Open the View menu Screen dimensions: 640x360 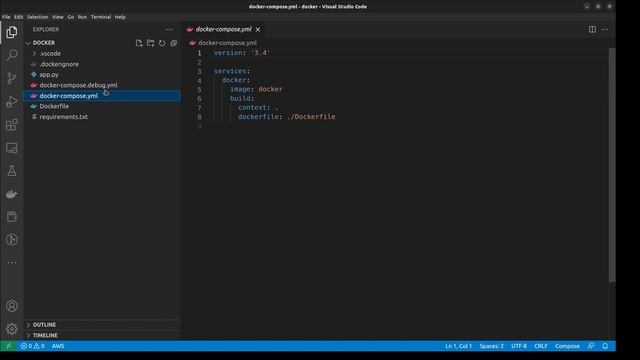tap(58, 17)
